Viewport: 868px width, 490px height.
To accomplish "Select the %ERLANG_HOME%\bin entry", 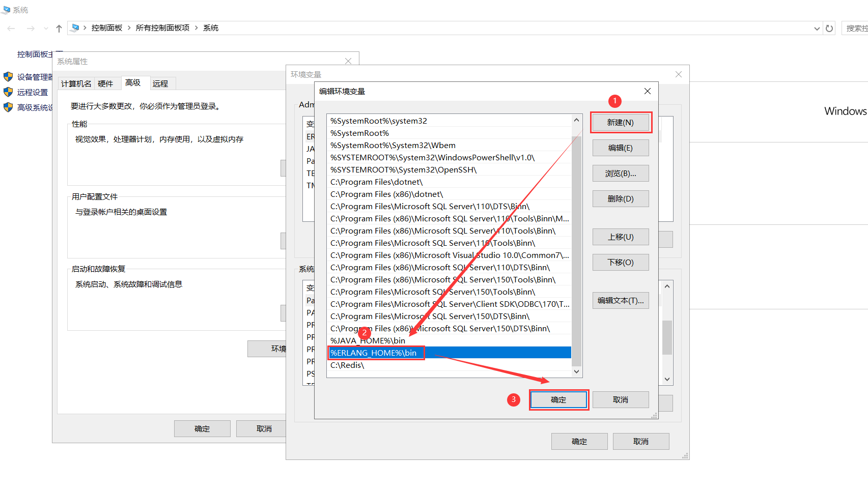I will tap(449, 353).
